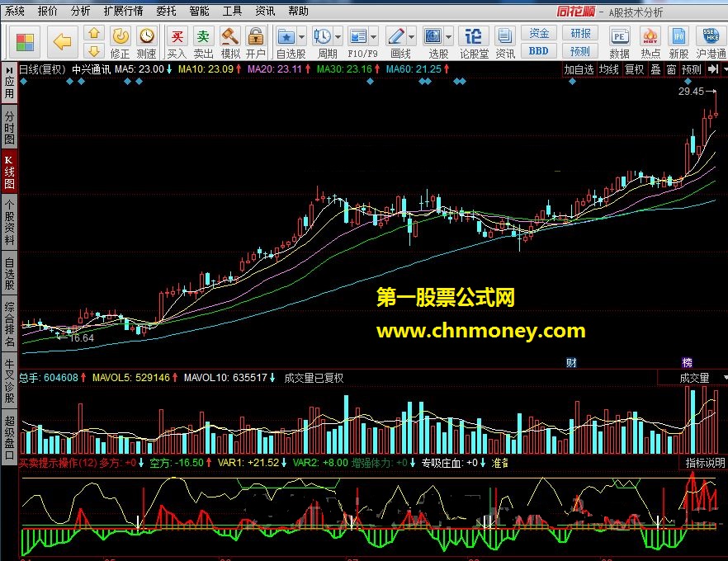Click the BBD button
This screenshot has width=728, height=561.
[538, 50]
